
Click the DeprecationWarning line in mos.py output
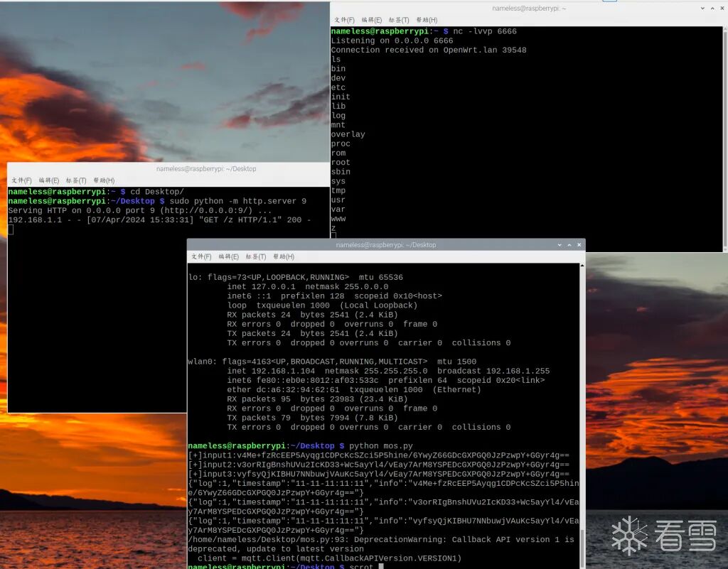(x=381, y=540)
